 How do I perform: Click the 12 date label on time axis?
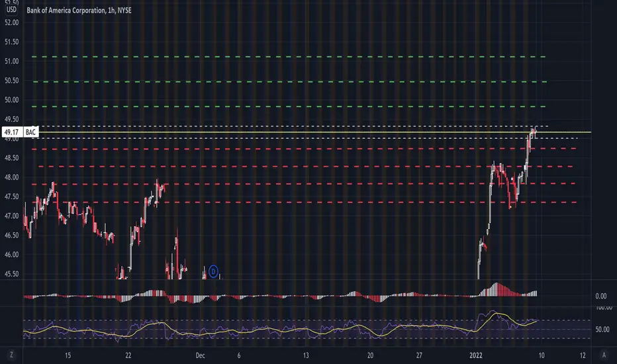pos(583,355)
